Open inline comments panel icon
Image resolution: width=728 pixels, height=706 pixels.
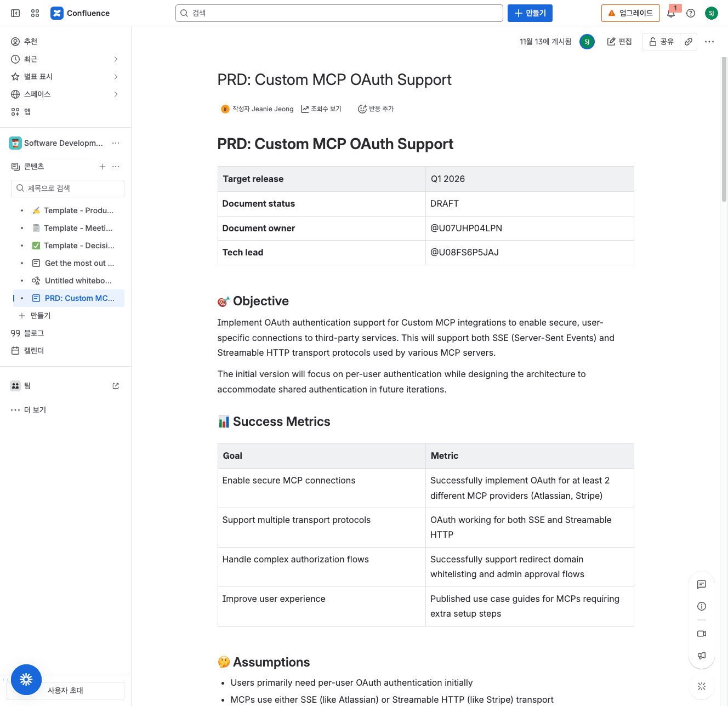[702, 584]
